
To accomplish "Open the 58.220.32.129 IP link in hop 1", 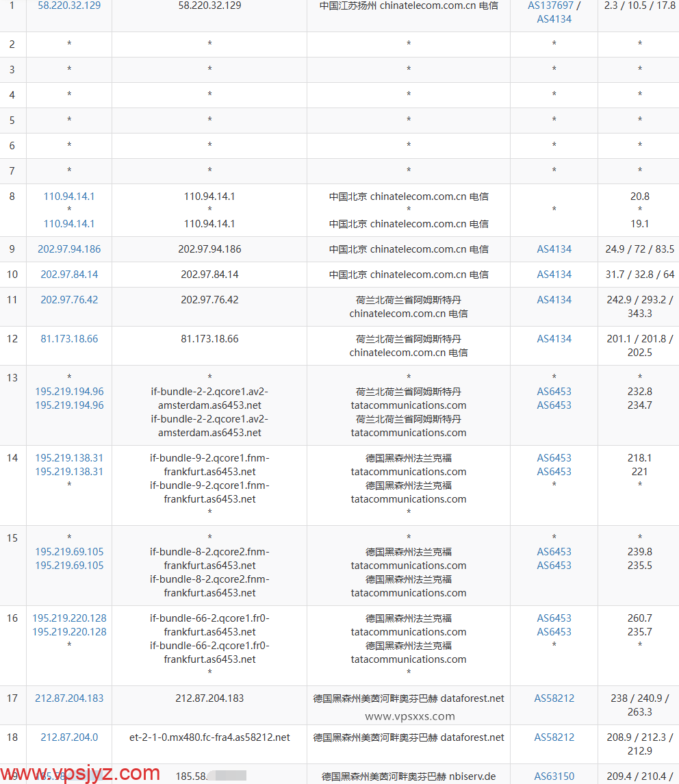I will tap(69, 5).
